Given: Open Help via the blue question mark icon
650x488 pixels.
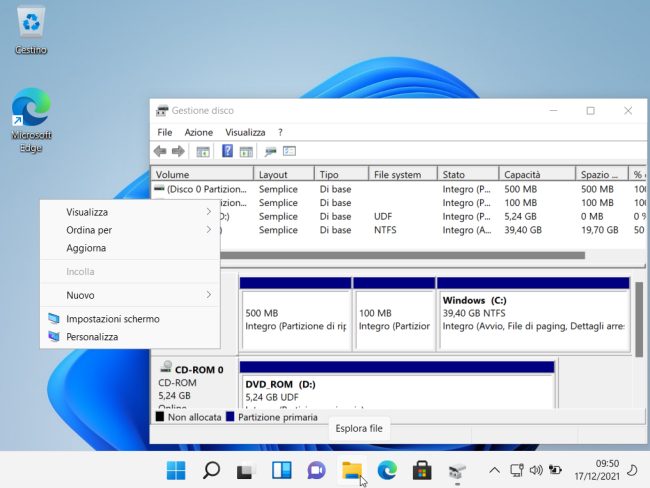Looking at the screenshot, I should click(227, 151).
